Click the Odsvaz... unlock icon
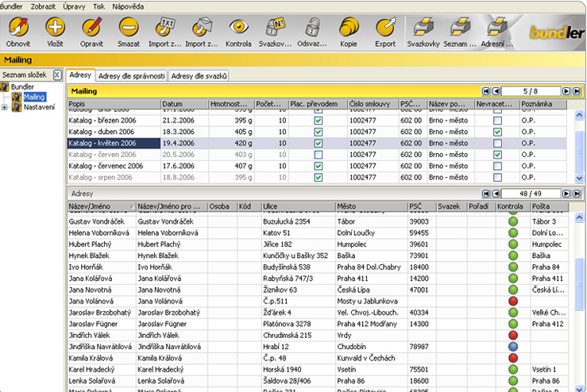 [x=312, y=27]
